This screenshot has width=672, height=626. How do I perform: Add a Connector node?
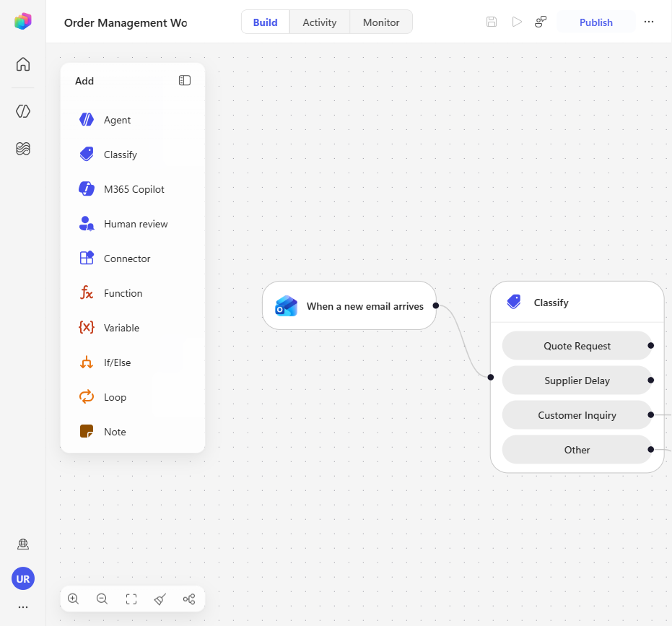(133, 258)
